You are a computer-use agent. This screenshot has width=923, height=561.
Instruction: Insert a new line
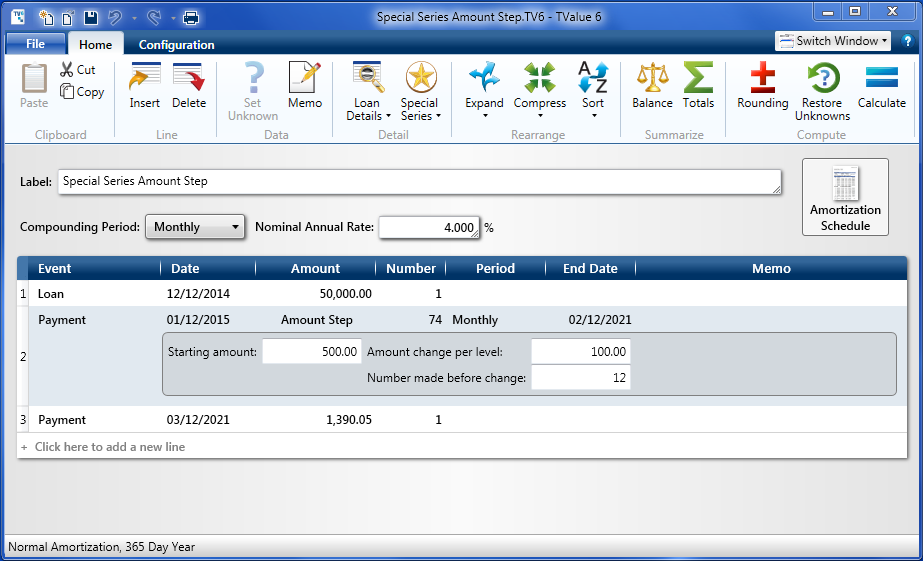(145, 86)
